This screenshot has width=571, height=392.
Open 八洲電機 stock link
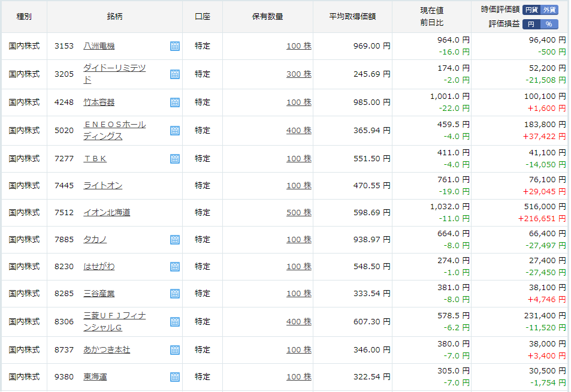point(99,46)
